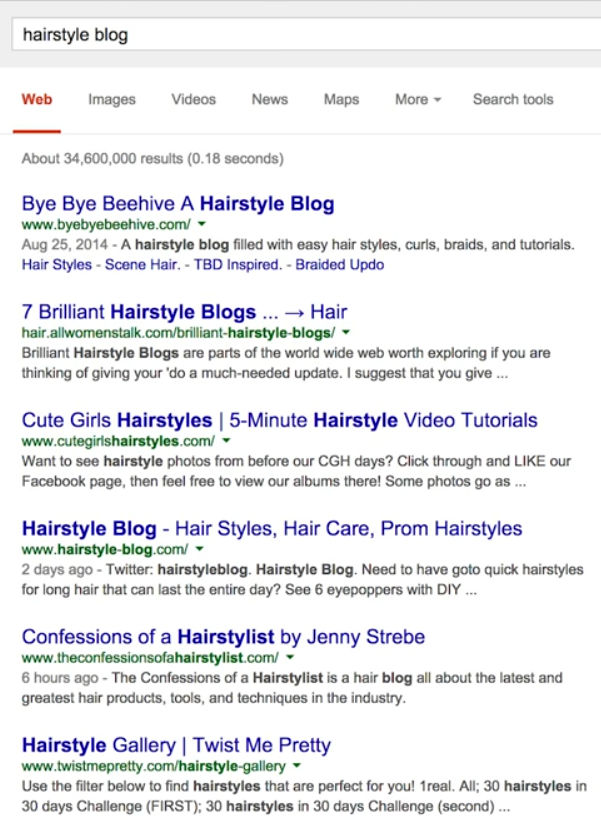Click snippet starting '6 hours ago'
The image size is (601, 820).
pyautogui.click(x=292, y=688)
